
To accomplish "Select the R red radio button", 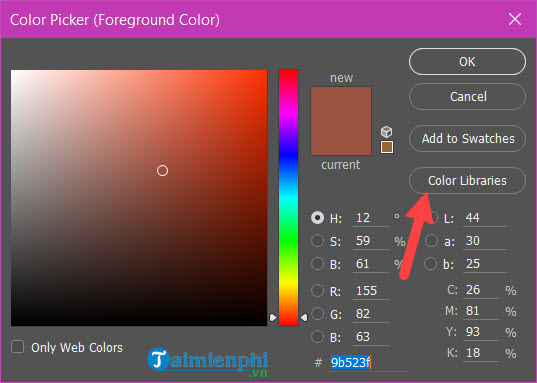I will click(x=317, y=291).
